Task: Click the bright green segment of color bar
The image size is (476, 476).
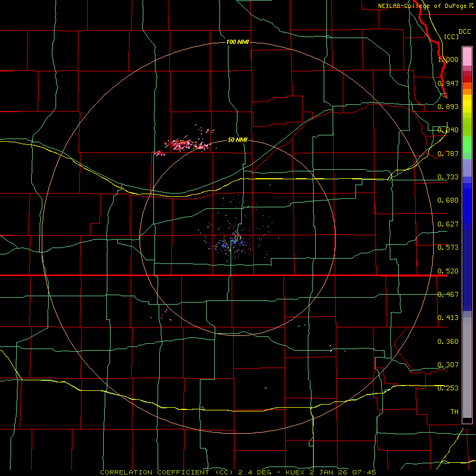Action: (x=467, y=144)
